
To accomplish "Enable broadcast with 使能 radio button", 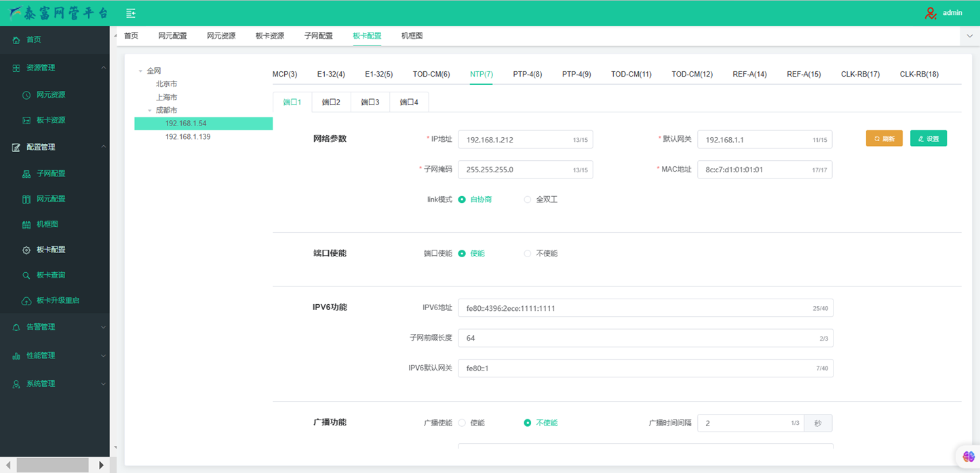I will pyautogui.click(x=462, y=423).
